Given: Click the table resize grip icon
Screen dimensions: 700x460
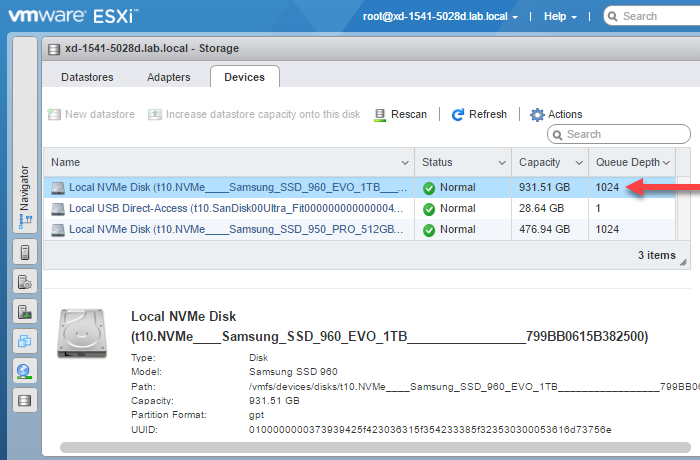Looking at the screenshot, I should tap(683, 263).
